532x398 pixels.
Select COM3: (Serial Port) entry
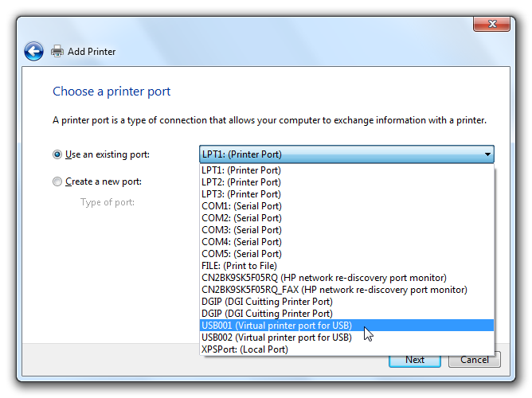tap(241, 230)
